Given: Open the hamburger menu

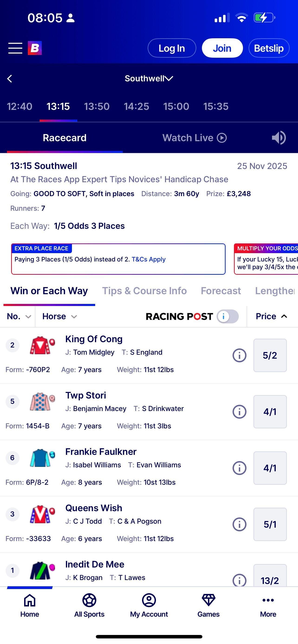Looking at the screenshot, I should (15, 48).
